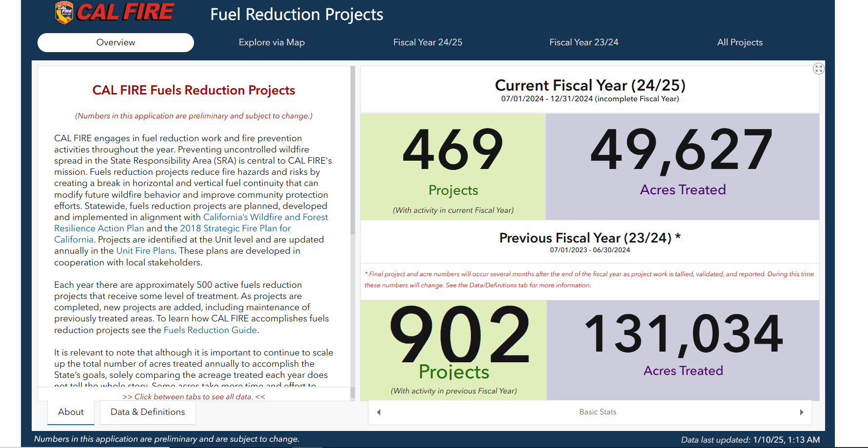Click '(With activity in previous Fiscal Year)'
Viewport: 868px width, 448px height.
(454, 391)
